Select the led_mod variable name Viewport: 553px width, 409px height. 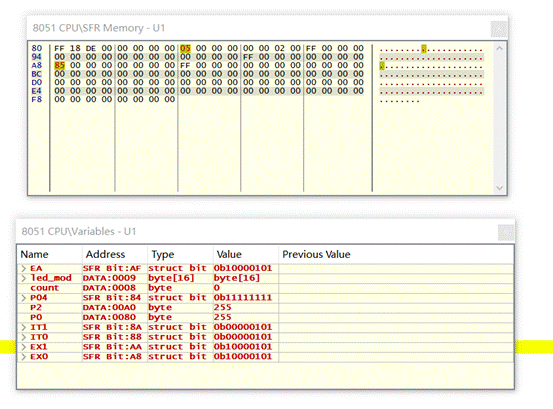[x=51, y=278]
